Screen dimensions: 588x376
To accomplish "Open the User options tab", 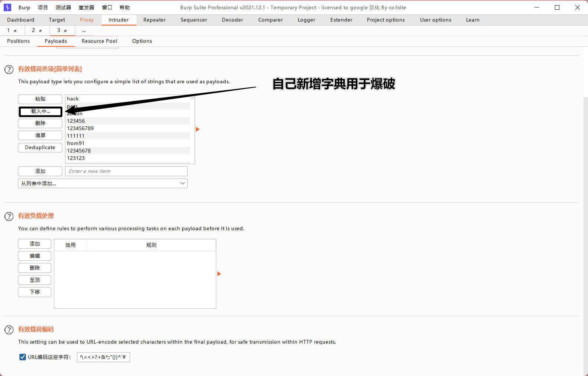I will coord(436,20).
